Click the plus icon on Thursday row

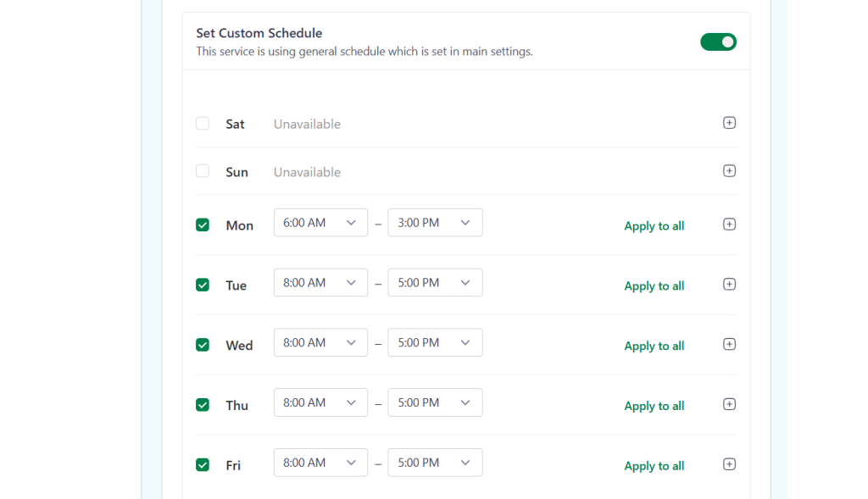coord(729,404)
